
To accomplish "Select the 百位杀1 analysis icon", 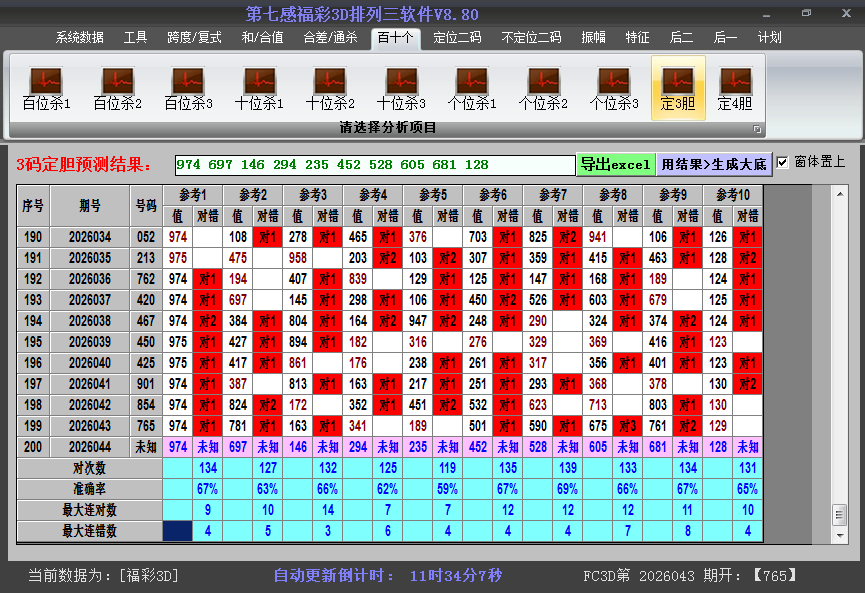I will 46,88.
